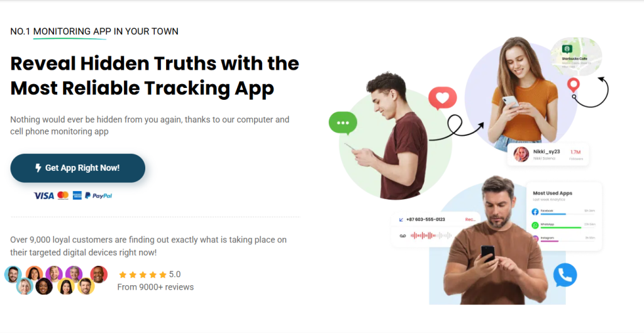Click the red heart like icon

click(442, 98)
